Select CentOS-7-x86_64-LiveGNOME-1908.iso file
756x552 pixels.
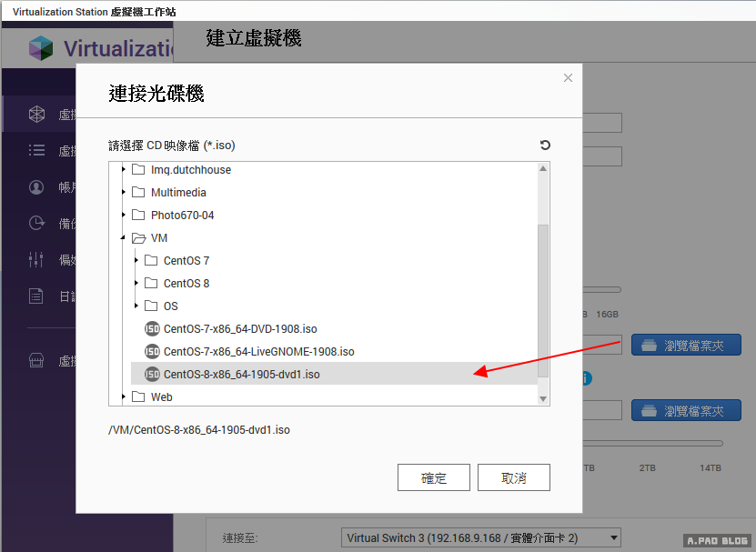(x=258, y=352)
